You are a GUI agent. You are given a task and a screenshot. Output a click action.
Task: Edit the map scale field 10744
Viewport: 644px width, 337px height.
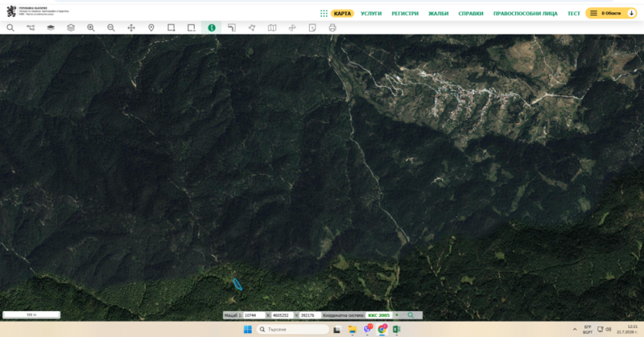[x=254, y=315]
